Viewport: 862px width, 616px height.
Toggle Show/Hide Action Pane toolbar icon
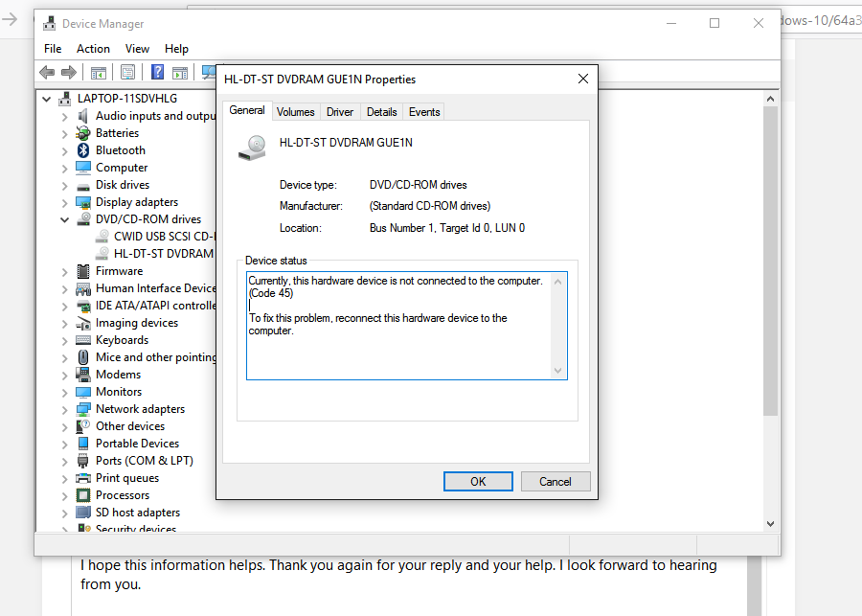(180, 72)
